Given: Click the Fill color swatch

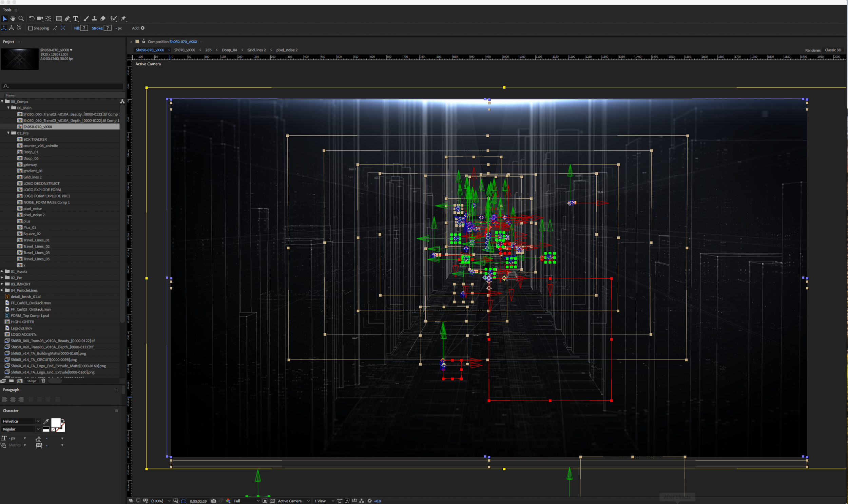Looking at the screenshot, I should click(x=84, y=28).
